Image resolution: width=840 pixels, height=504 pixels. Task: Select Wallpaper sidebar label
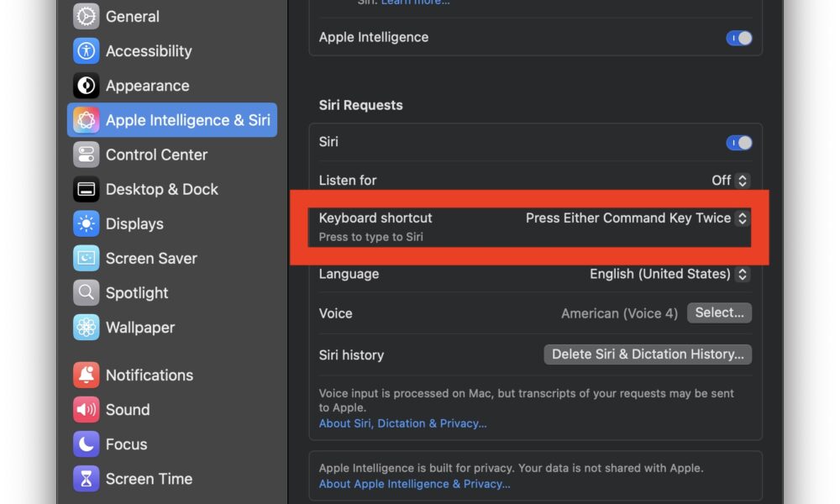tap(139, 328)
